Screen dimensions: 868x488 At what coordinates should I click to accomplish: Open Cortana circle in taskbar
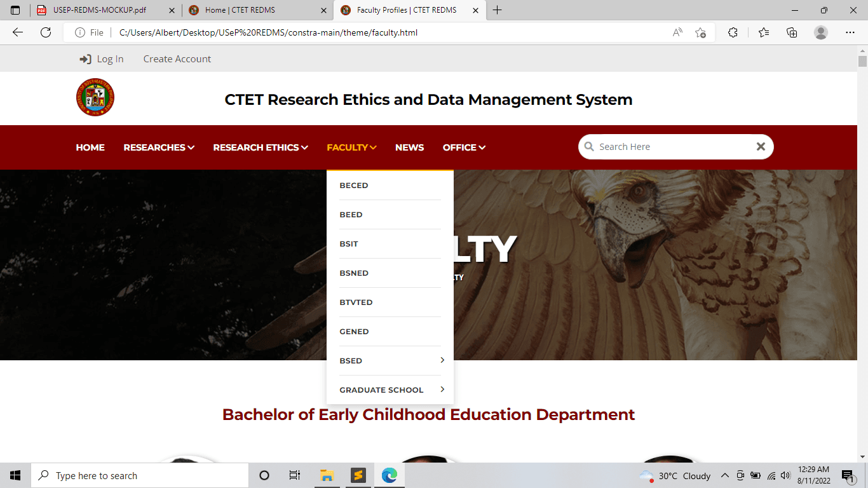click(264, 475)
